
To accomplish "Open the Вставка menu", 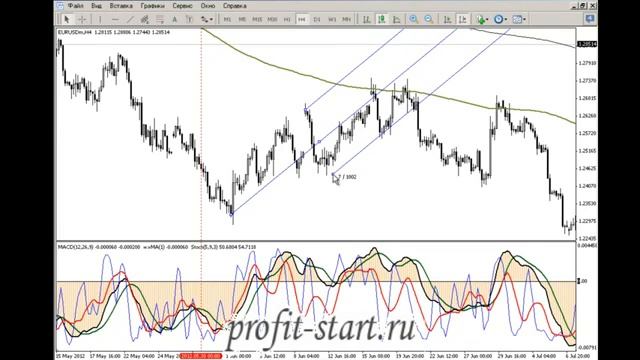I will coord(121,6).
